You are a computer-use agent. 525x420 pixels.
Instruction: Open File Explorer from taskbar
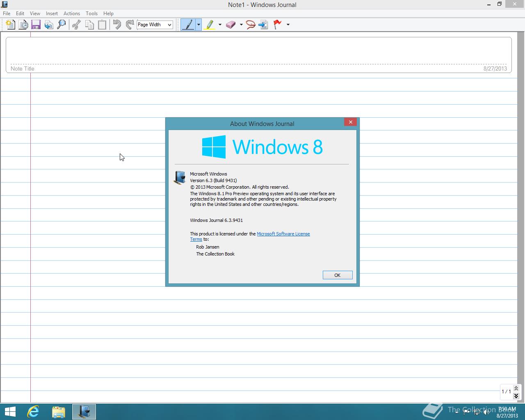[59, 412]
